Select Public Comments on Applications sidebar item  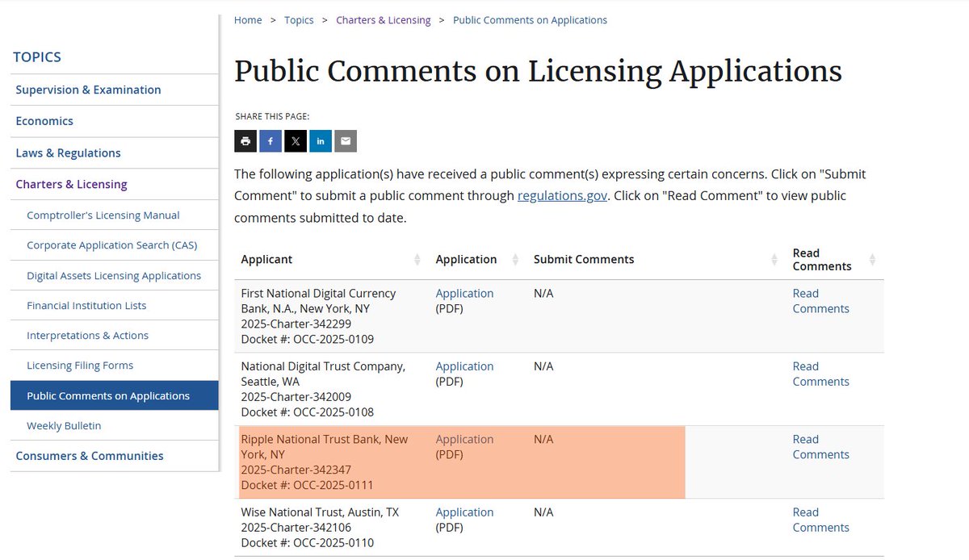(115, 395)
